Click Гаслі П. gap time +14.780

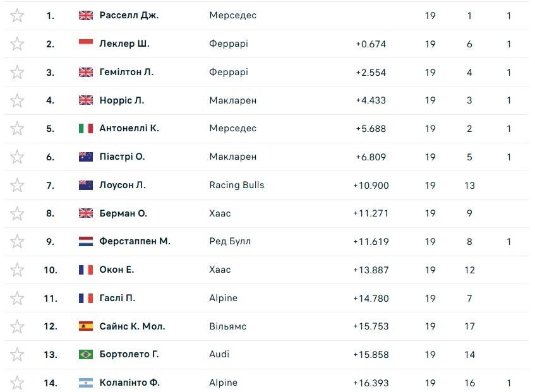(x=371, y=299)
